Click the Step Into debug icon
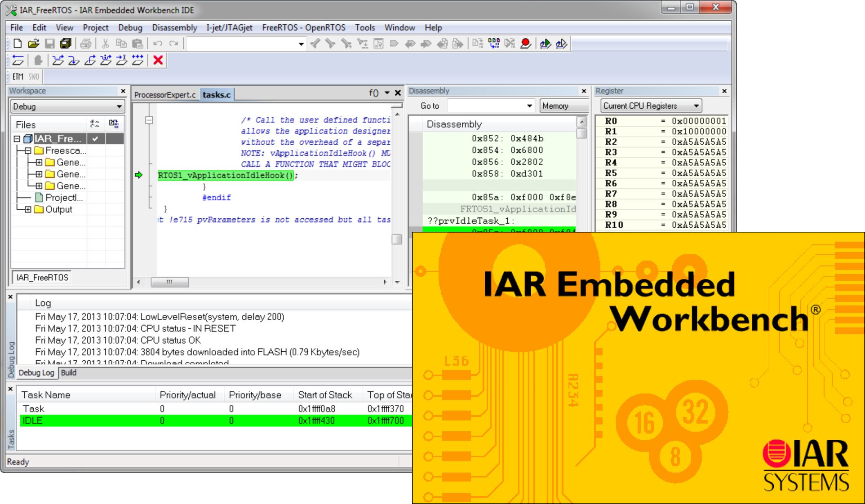This screenshot has width=865, height=504. pos(74,60)
